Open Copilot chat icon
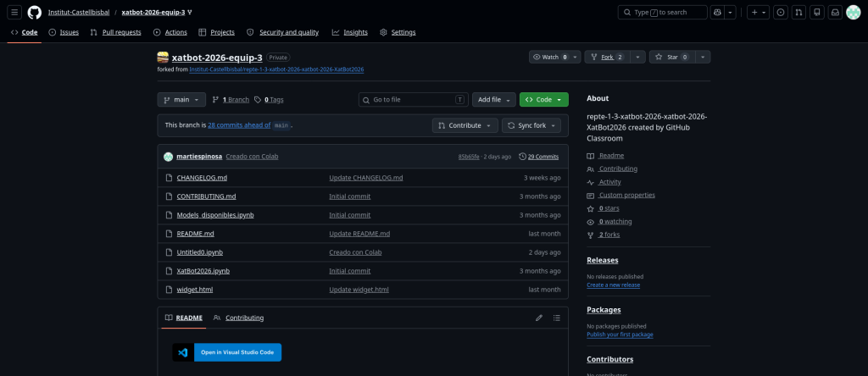The width and height of the screenshot is (868, 376). [718, 12]
